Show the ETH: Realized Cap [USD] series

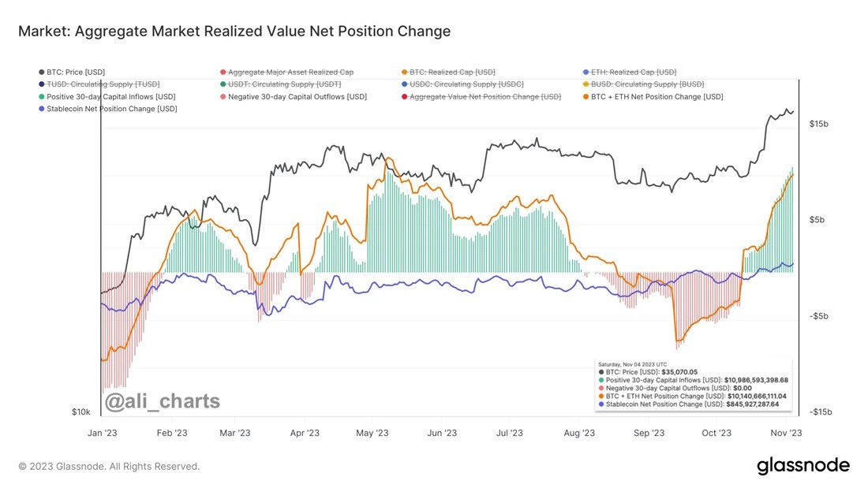click(630, 72)
